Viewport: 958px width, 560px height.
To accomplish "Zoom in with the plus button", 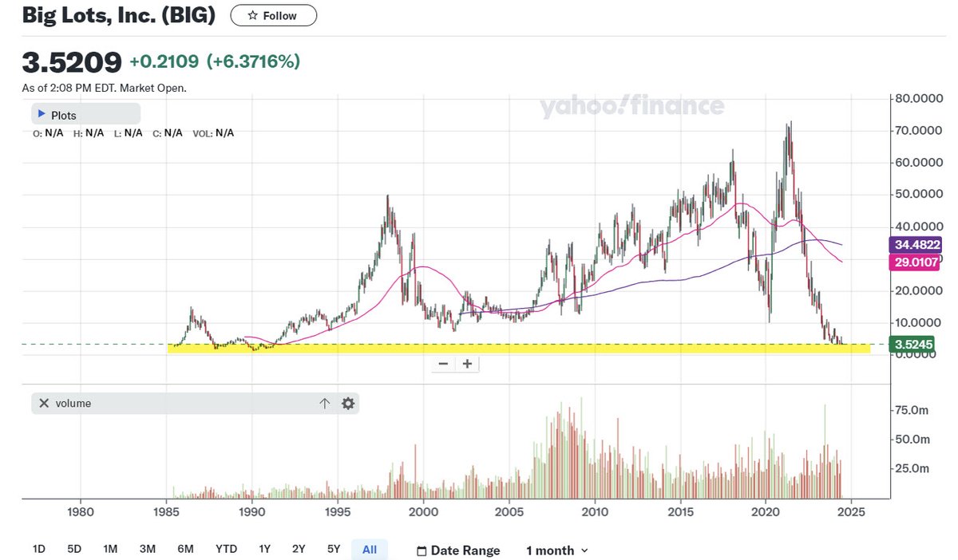I will tap(468, 364).
